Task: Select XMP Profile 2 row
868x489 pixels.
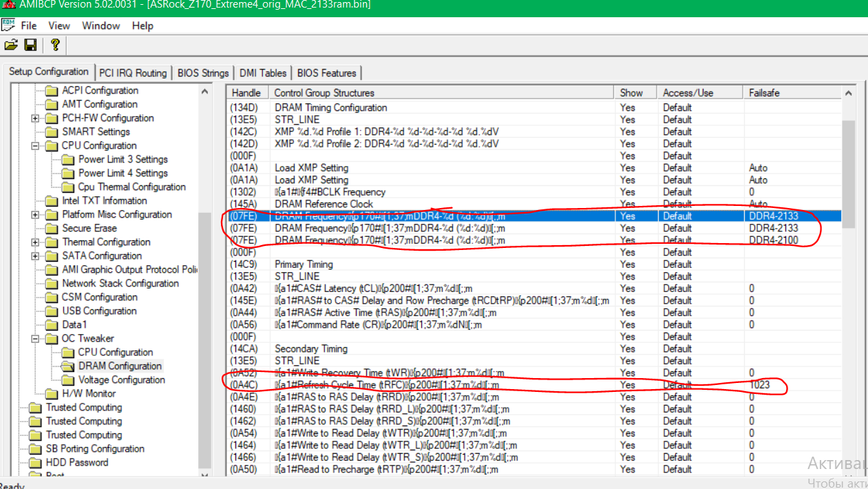Action: (x=534, y=143)
